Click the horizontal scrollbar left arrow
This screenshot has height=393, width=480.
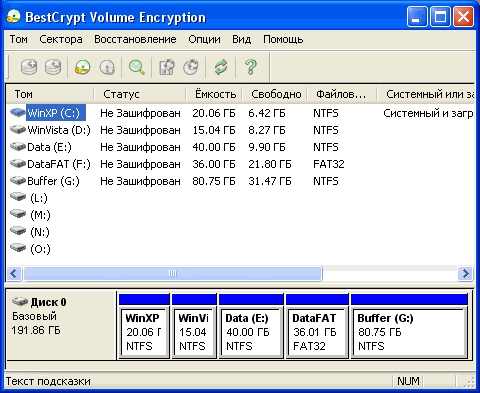pyautogui.click(x=14, y=274)
